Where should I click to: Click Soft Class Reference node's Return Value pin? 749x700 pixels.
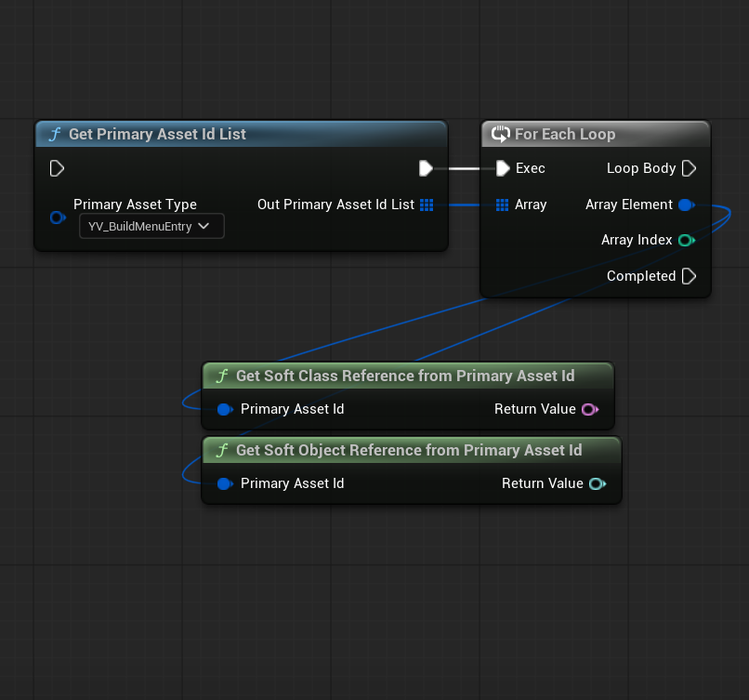click(x=589, y=409)
